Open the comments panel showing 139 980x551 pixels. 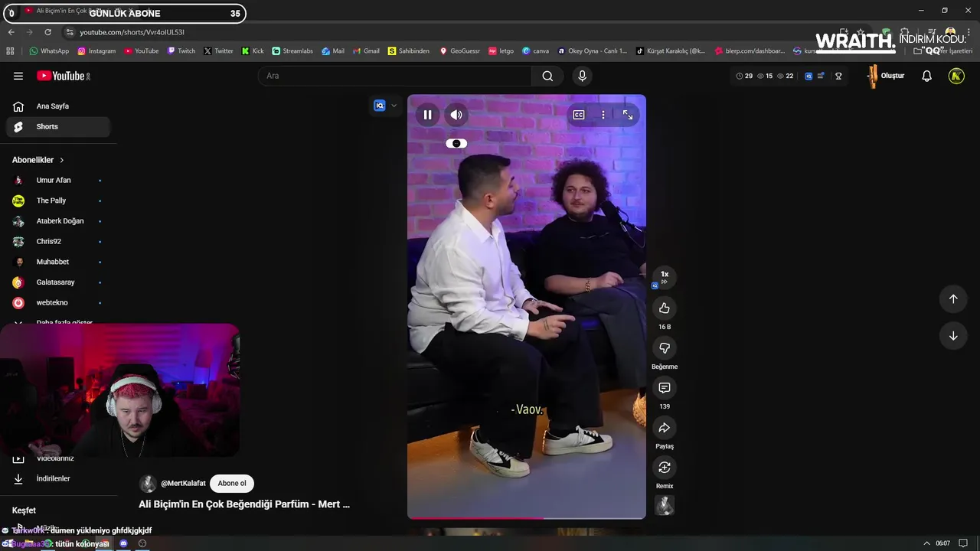[x=665, y=388]
